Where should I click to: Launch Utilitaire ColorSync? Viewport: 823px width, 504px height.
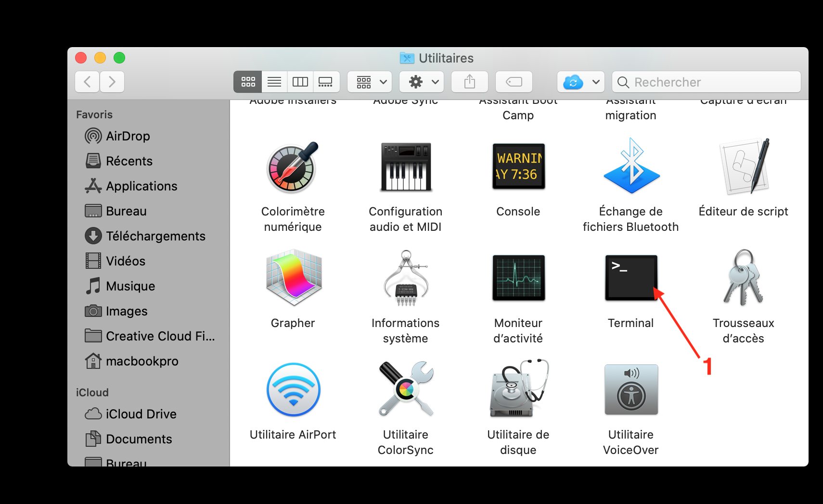405,389
